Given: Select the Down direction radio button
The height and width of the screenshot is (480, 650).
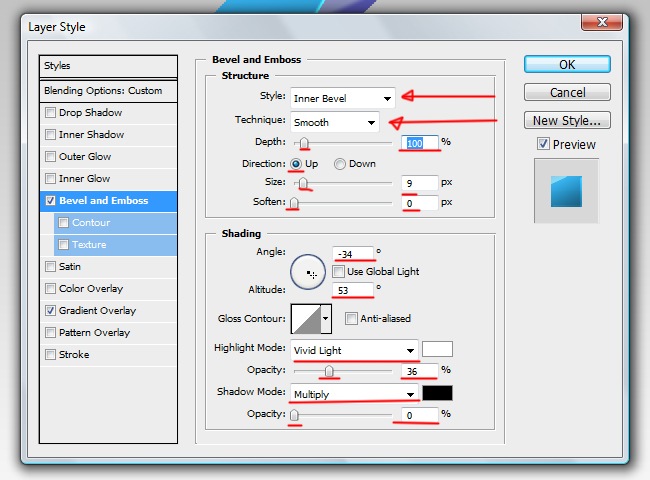Looking at the screenshot, I should coord(340,164).
